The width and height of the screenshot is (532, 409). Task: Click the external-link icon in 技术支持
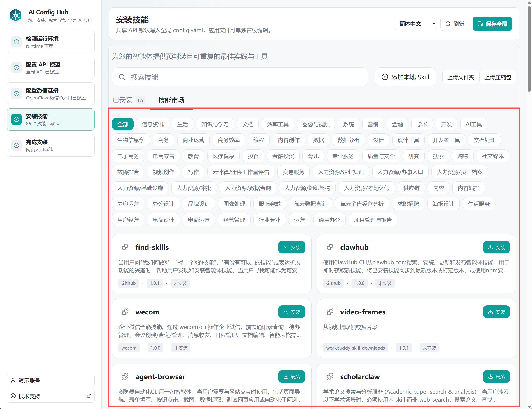tap(89, 396)
